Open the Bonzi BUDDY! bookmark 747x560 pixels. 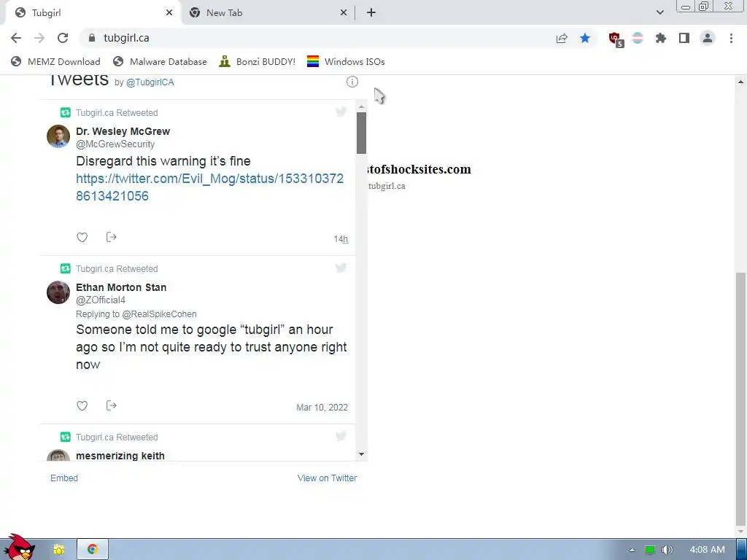[258, 61]
